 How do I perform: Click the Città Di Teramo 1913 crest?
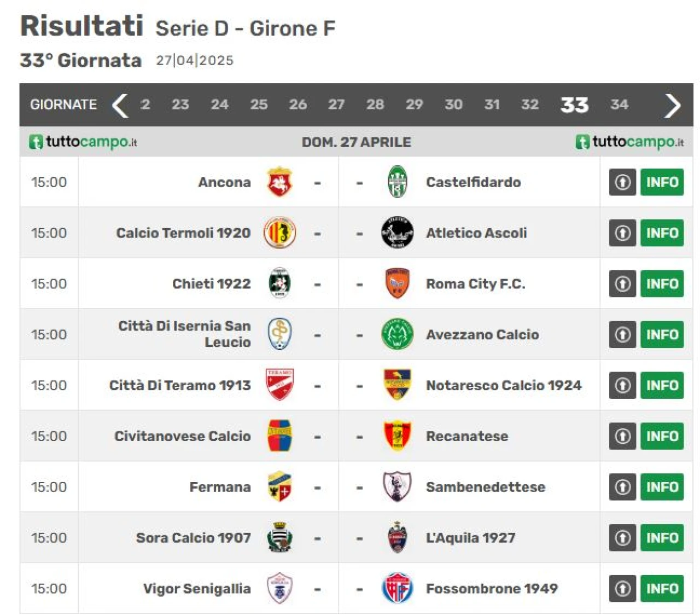[x=279, y=385]
